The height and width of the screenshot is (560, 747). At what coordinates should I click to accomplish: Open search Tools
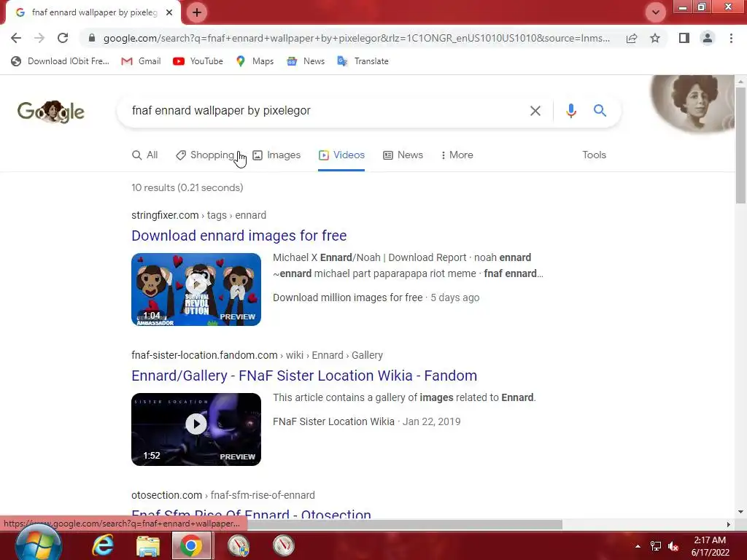pos(594,155)
